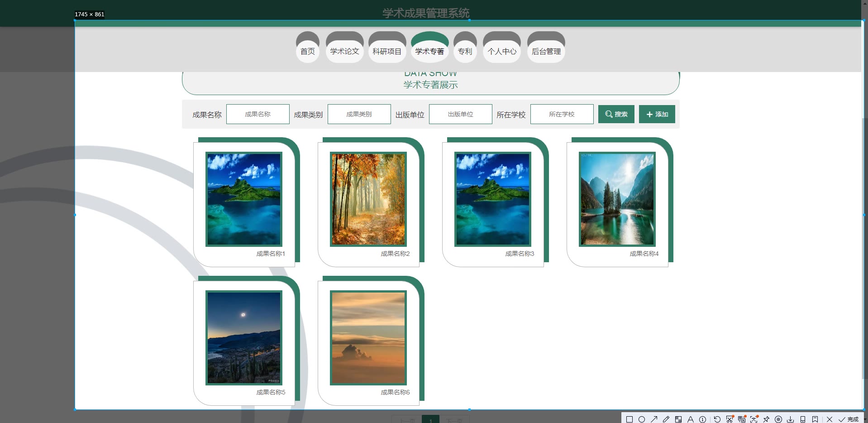Start screen recording from toolbar
The width and height of the screenshot is (868, 423).
[x=778, y=419]
